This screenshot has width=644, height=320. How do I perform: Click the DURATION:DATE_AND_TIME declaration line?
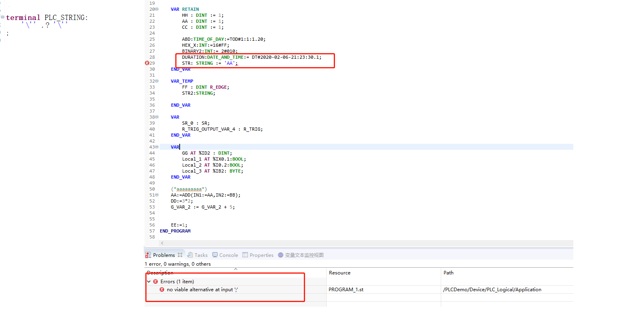(x=252, y=57)
